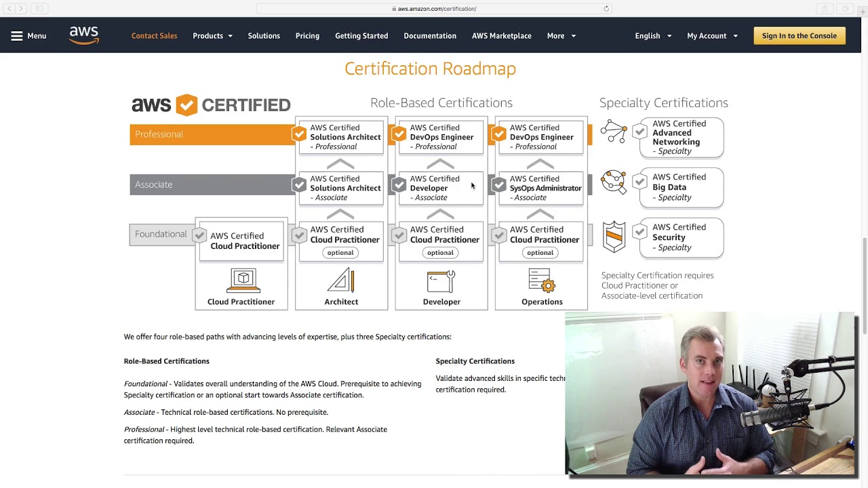
Task: Click the orange Professional level bar
Action: 212,134
